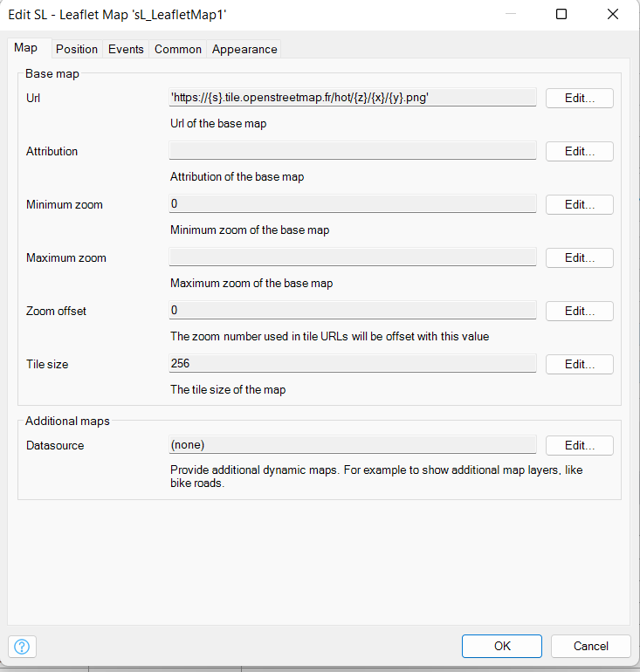This screenshot has height=672, width=640.
Task: Edit the Additional maps Datasource
Action: pos(580,445)
